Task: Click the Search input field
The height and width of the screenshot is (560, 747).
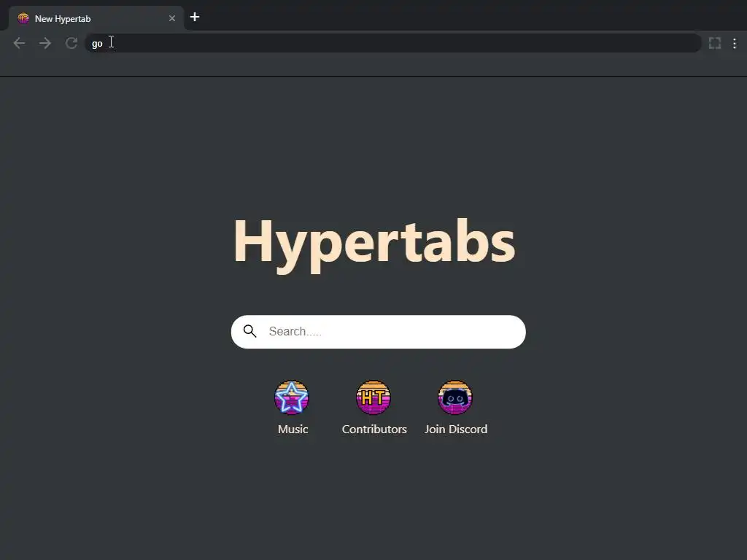Action: tap(379, 332)
